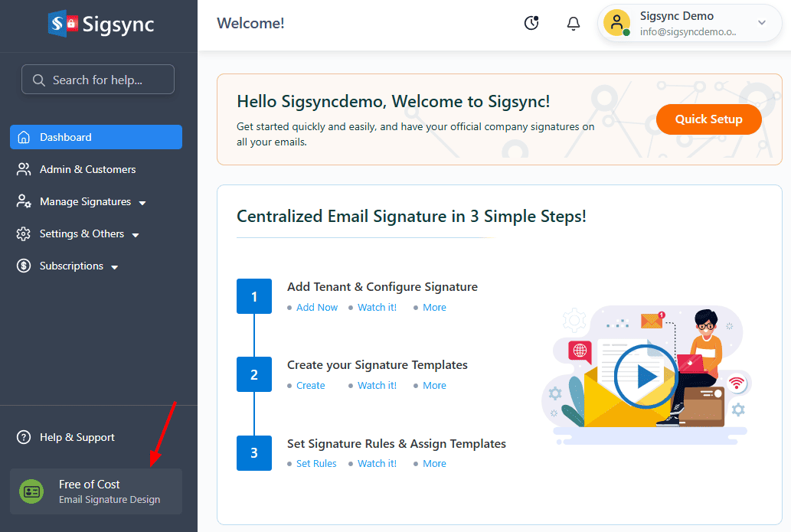Click 'Create your Signature Templates' heading
Viewport: 791px width, 532px height.
point(378,365)
